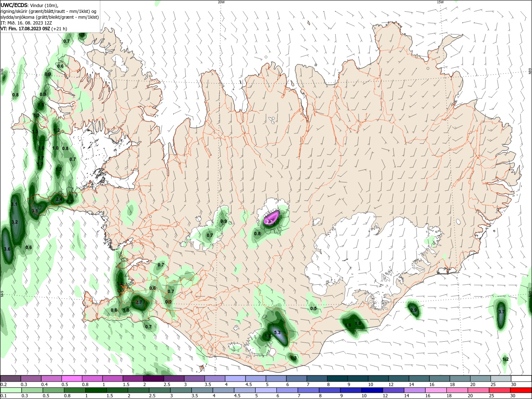Click the 0.5 value west of Vatnajökull
This screenshot has width=532, height=399.
(313, 308)
